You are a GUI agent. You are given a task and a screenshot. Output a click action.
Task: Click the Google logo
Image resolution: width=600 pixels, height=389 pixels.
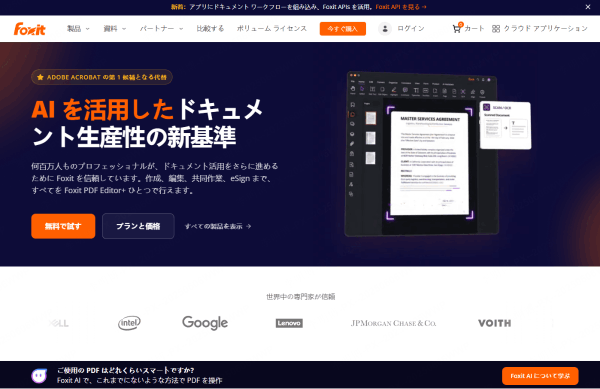[205, 323]
